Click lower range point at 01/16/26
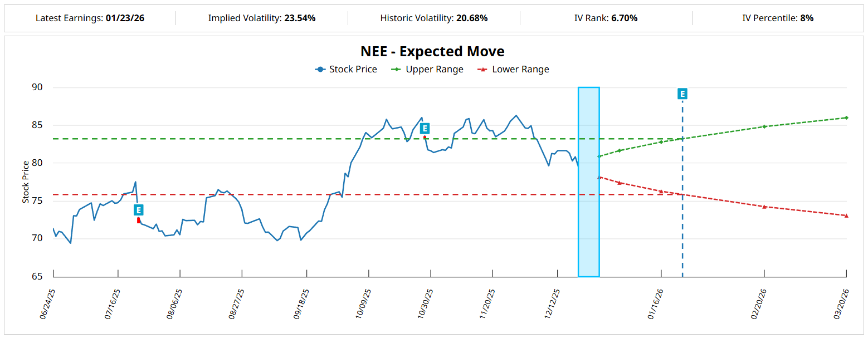 click(661, 191)
